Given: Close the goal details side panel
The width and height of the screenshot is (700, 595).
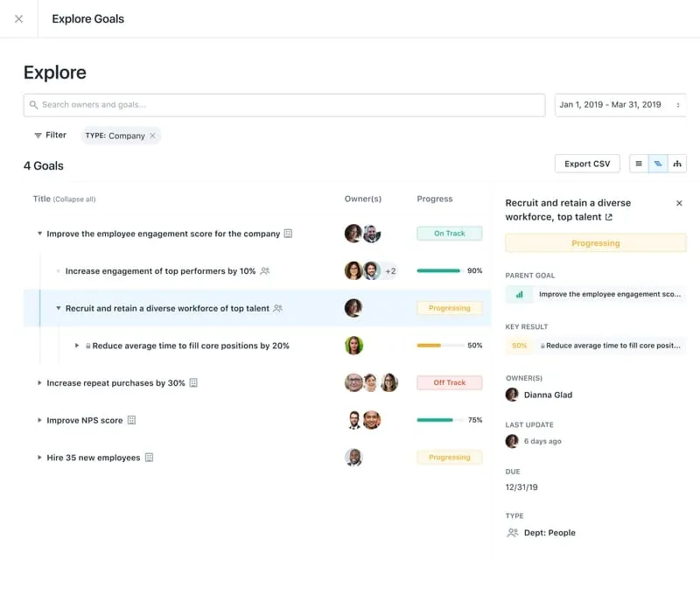Looking at the screenshot, I should [x=679, y=203].
